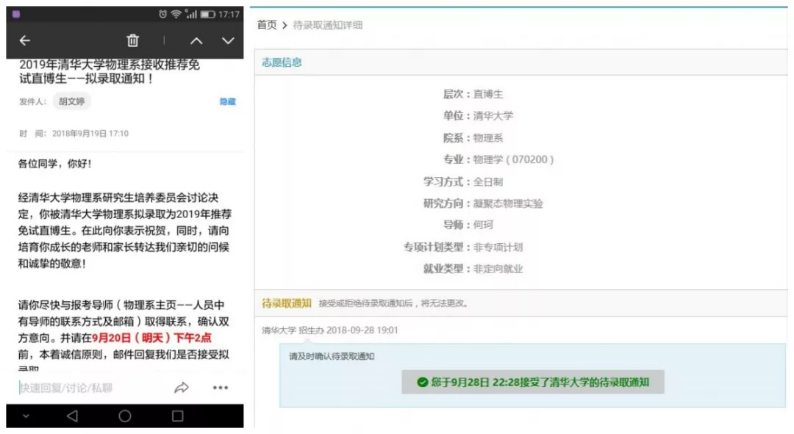This screenshot has width=794, height=434.
Task: Tap the Android recent apps square button
Action: 177,416
